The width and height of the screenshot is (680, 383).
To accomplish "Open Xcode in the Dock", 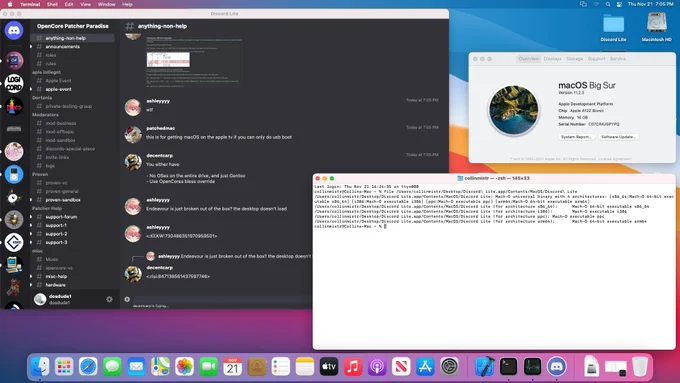I will 484,367.
